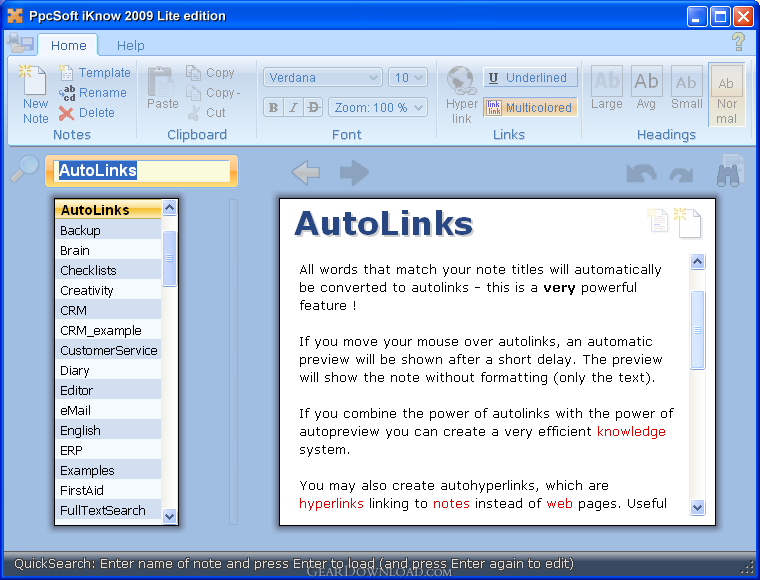Select the eMail note

click(109, 410)
